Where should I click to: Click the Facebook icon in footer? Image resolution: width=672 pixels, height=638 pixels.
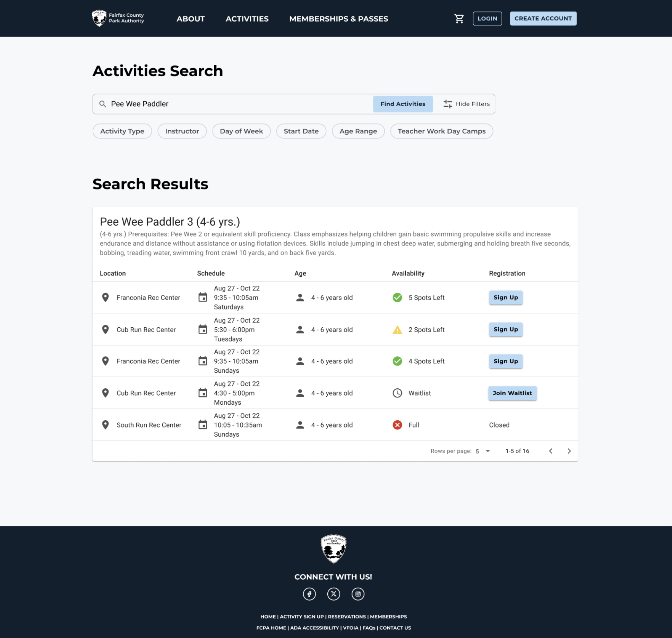(309, 594)
